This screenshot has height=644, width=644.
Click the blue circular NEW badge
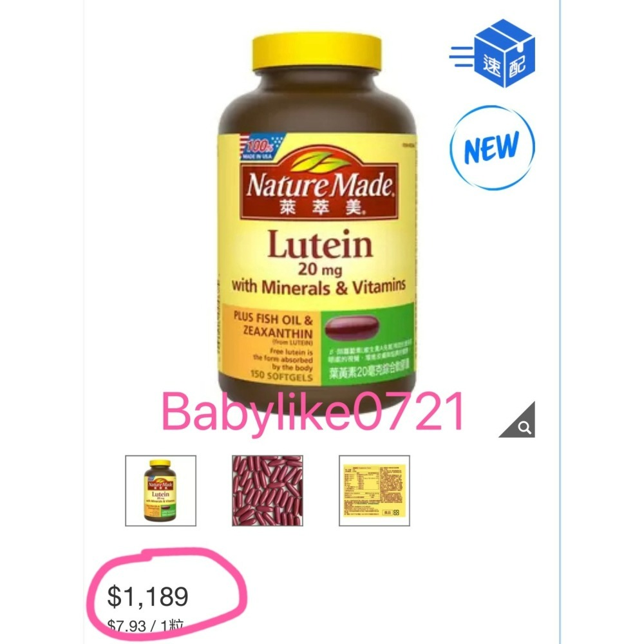tap(493, 148)
